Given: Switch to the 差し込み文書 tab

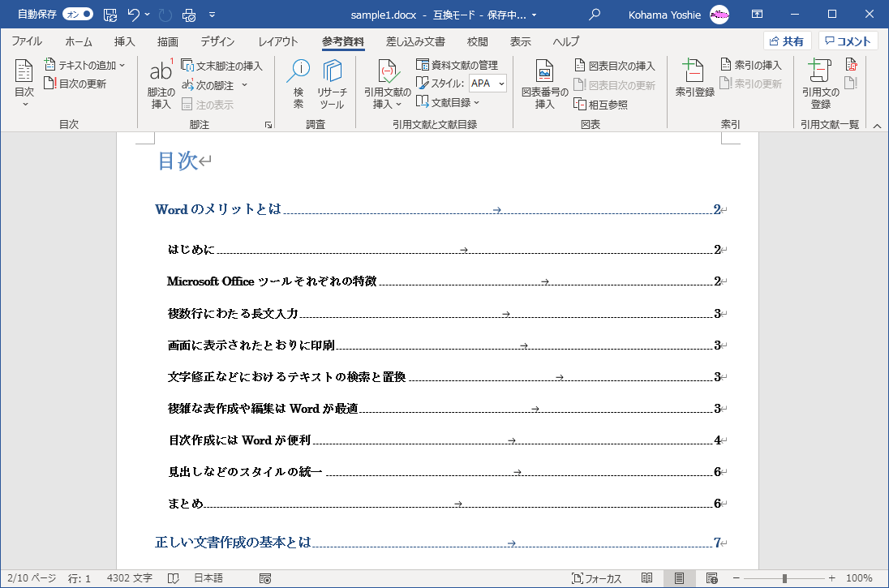Looking at the screenshot, I should pyautogui.click(x=415, y=41).
